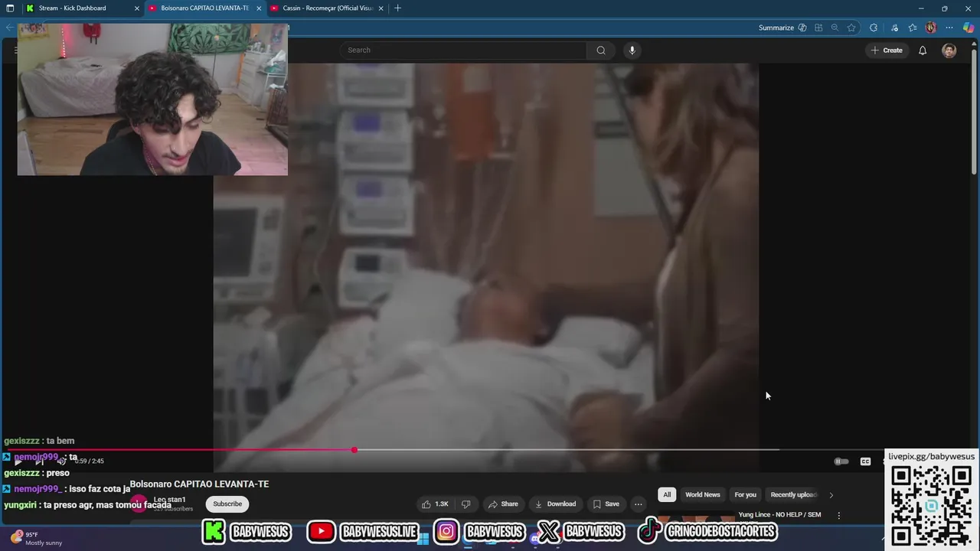
Task: Open options for Yung Lince video
Action: 839,516
